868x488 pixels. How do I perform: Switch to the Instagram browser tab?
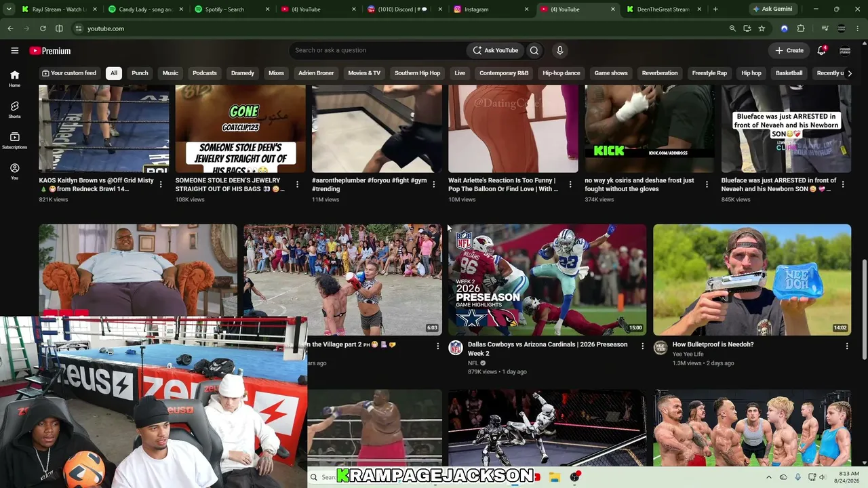(491, 9)
